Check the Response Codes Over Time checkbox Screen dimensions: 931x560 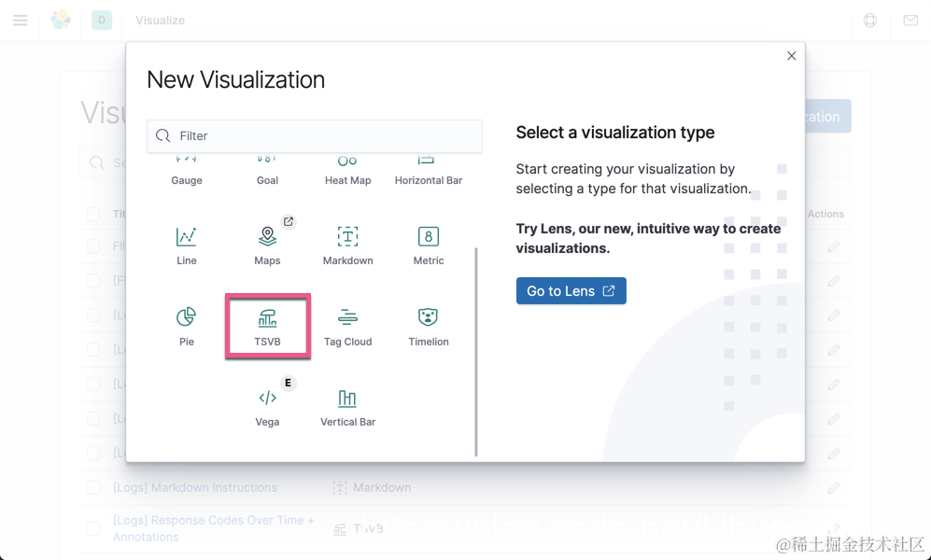point(93,528)
